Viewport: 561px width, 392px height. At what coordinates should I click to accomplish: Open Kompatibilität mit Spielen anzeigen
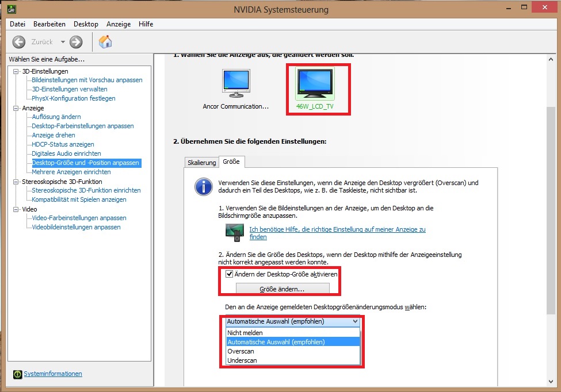79,199
